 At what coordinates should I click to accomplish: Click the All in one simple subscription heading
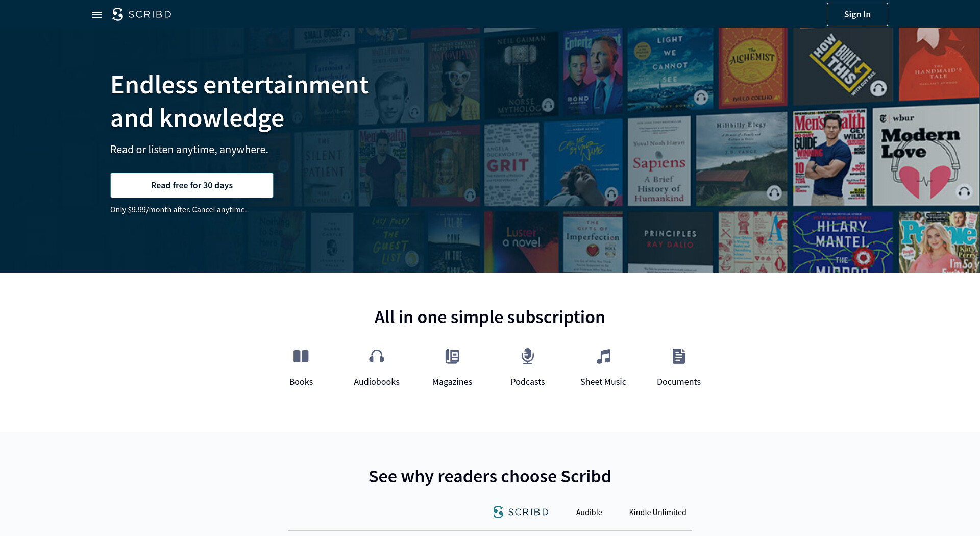[x=490, y=317]
